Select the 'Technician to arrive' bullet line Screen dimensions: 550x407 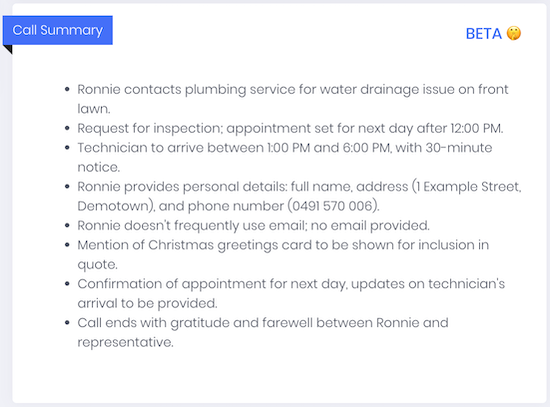285,157
